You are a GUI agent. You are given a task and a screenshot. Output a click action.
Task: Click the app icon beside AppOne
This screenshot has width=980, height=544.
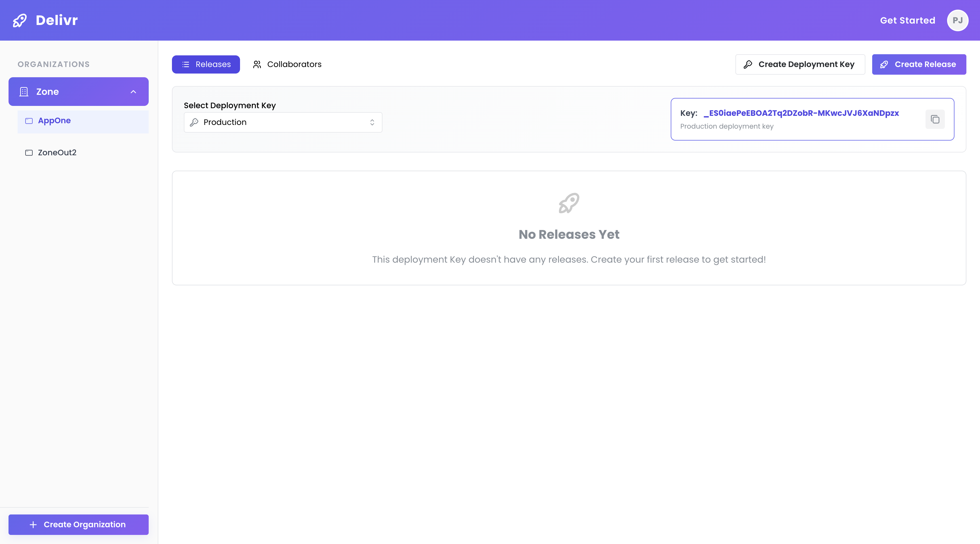pyautogui.click(x=29, y=121)
